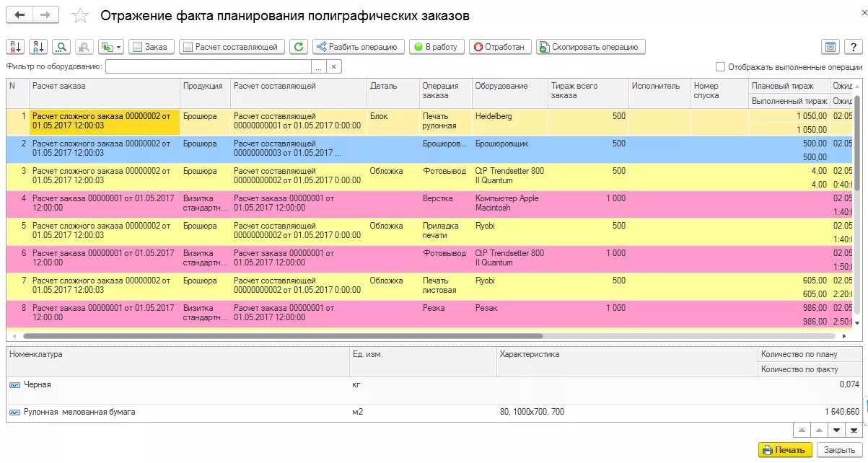The image size is (868, 463).
Task: Enable the Отображать выполненные операции checkbox
Action: 720,67
